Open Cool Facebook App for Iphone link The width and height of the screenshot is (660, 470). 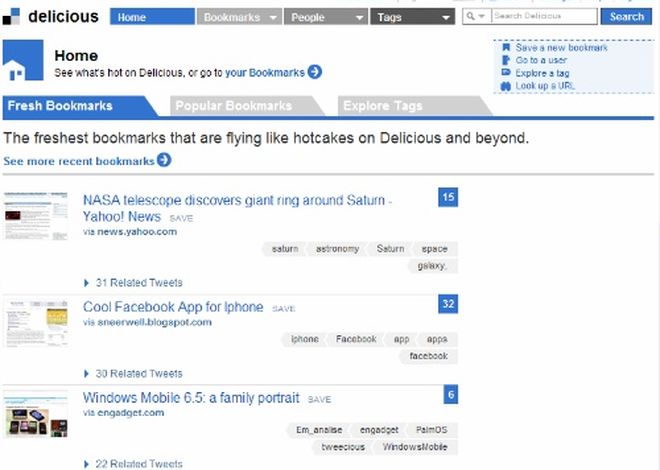173,307
